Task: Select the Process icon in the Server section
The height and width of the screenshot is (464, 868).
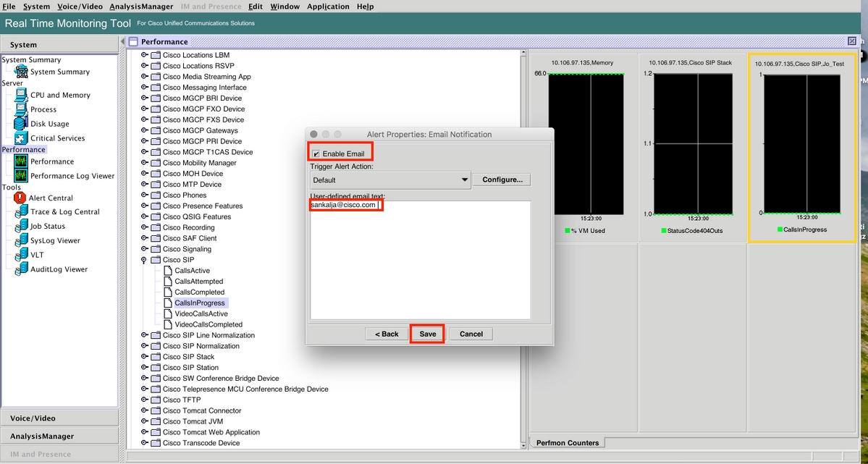Action: click(21, 109)
